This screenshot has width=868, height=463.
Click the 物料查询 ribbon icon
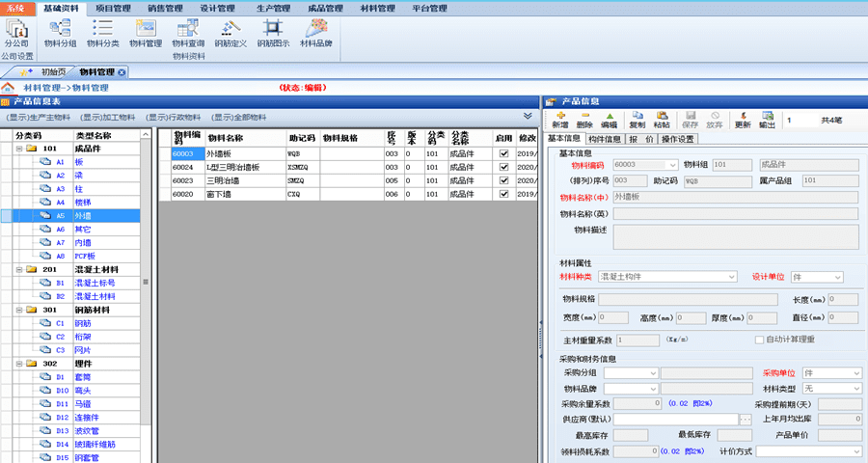[x=188, y=34]
